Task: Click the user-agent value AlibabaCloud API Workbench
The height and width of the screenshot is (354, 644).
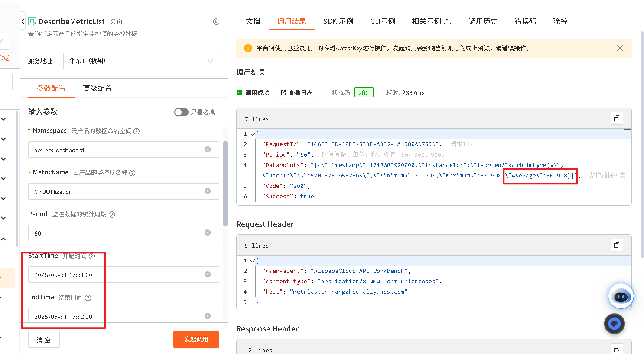Action: 359,271
